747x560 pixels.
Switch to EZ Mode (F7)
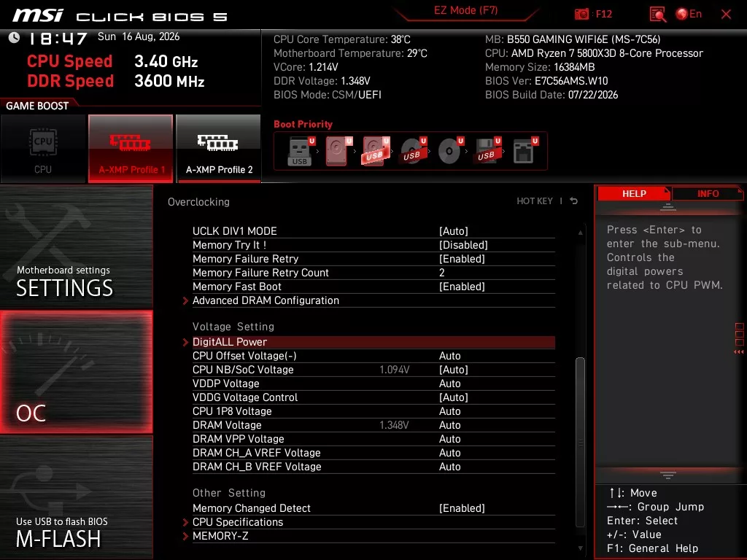tap(465, 11)
